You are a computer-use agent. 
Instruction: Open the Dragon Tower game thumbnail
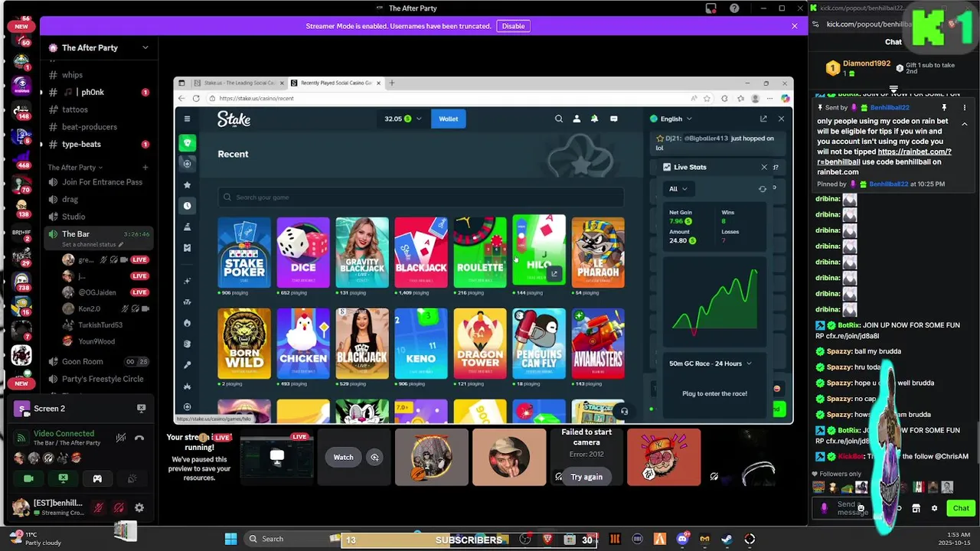(x=480, y=344)
